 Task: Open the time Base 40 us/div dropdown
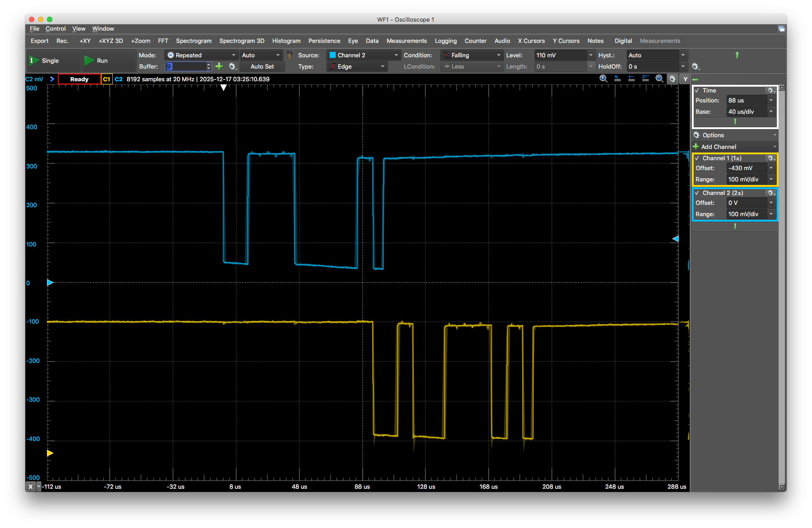click(771, 111)
